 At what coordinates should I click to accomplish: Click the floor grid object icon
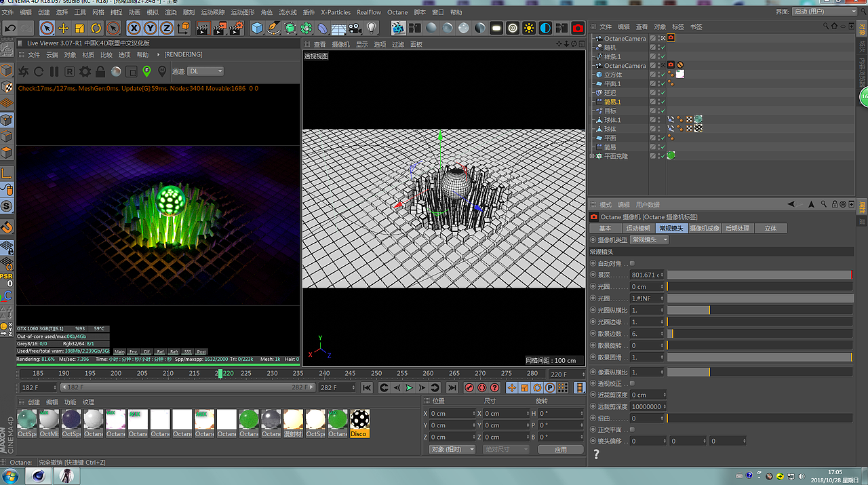tap(339, 28)
